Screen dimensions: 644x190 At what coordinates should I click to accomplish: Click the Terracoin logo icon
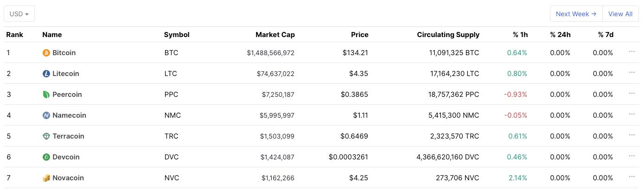click(x=46, y=136)
